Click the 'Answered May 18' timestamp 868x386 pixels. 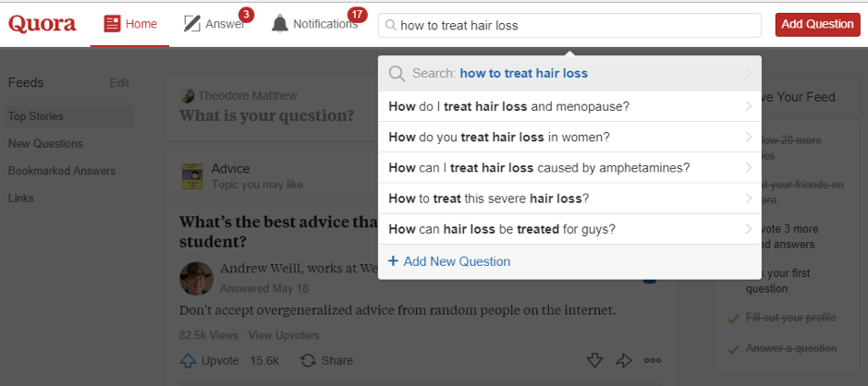pyautogui.click(x=264, y=289)
